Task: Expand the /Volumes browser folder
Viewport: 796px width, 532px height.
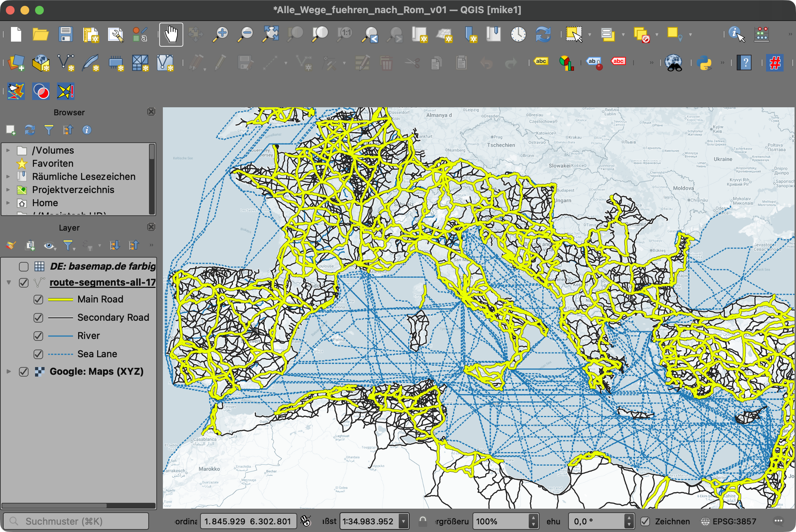Action: (8, 150)
